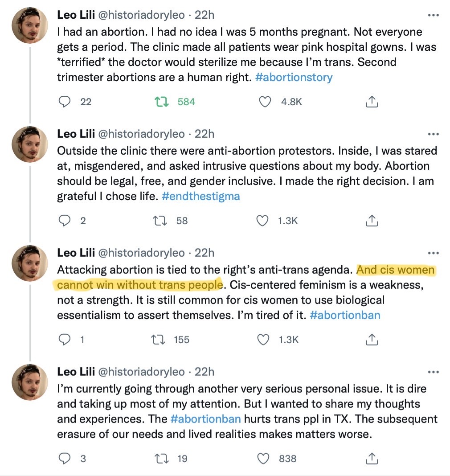Reply to the anti-abortion protestors tweet

coord(64,221)
